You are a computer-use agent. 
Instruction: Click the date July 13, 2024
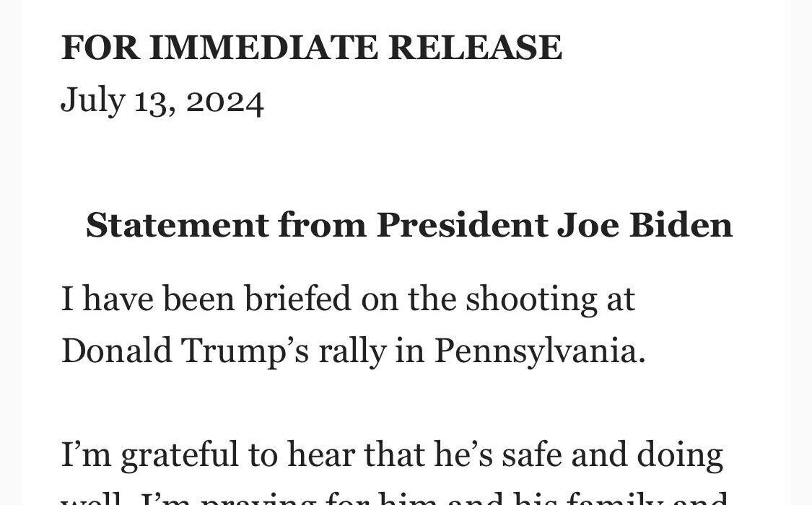pos(162,102)
